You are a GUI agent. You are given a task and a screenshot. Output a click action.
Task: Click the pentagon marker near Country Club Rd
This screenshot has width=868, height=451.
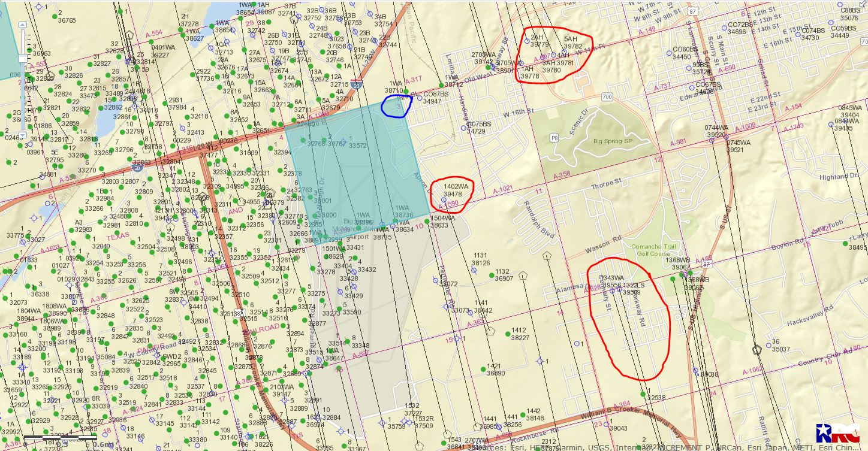[757, 349]
